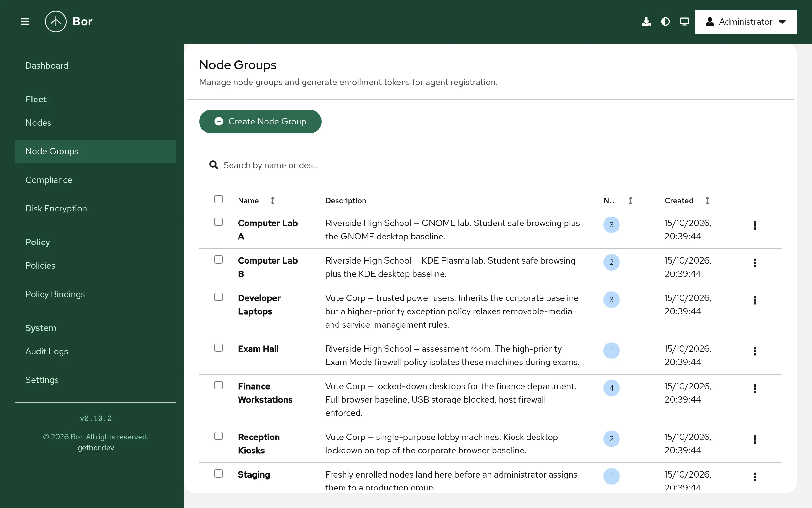The image size is (812, 508).
Task: Tick the select-all header checkbox
Action: tap(219, 199)
